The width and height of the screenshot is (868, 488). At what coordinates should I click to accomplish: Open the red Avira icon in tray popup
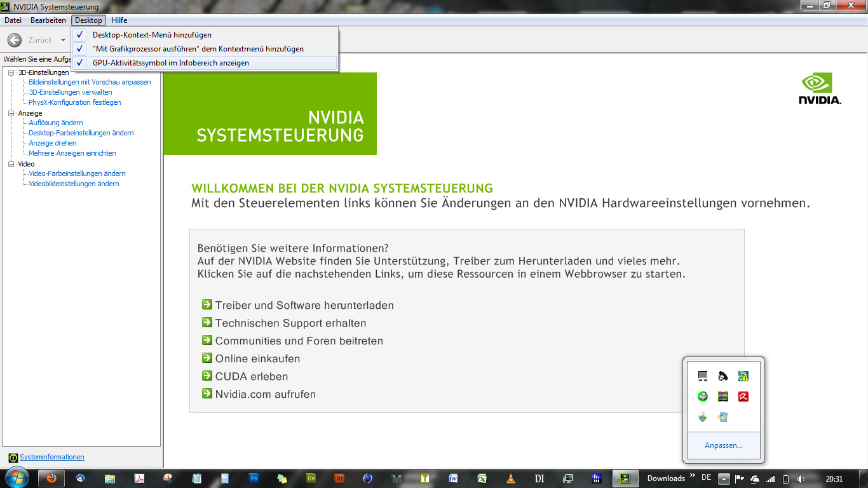point(743,396)
